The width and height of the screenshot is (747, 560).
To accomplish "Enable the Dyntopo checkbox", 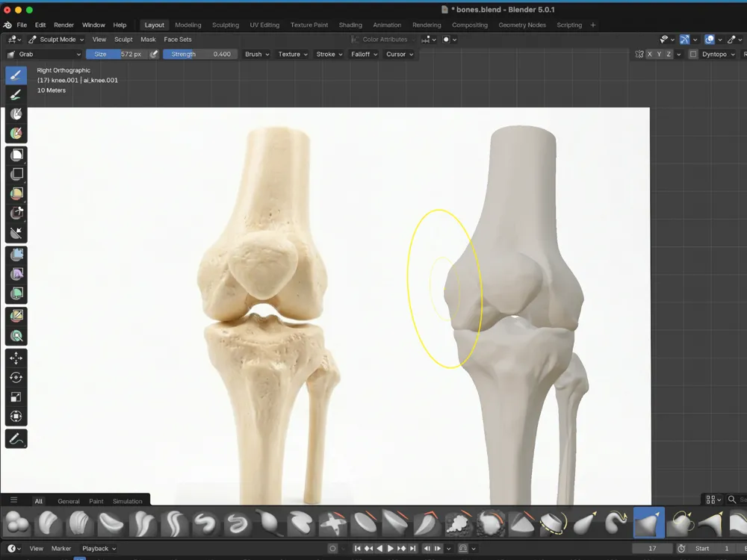I will [693, 55].
